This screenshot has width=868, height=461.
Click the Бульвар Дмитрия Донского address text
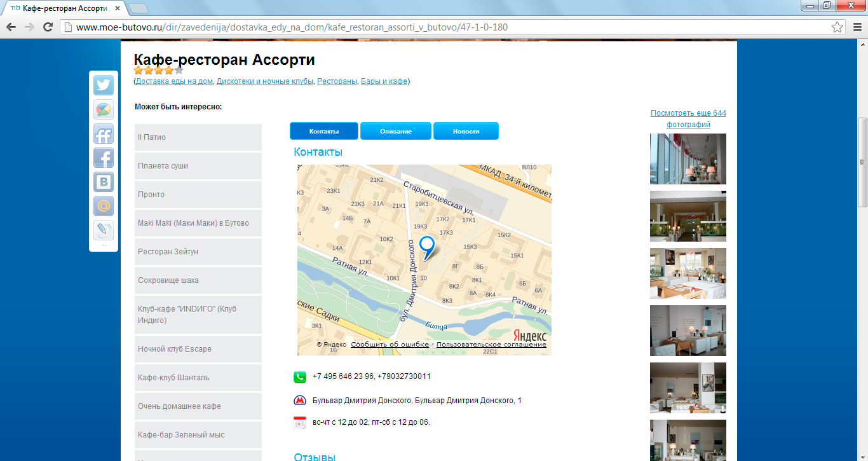pos(417,401)
